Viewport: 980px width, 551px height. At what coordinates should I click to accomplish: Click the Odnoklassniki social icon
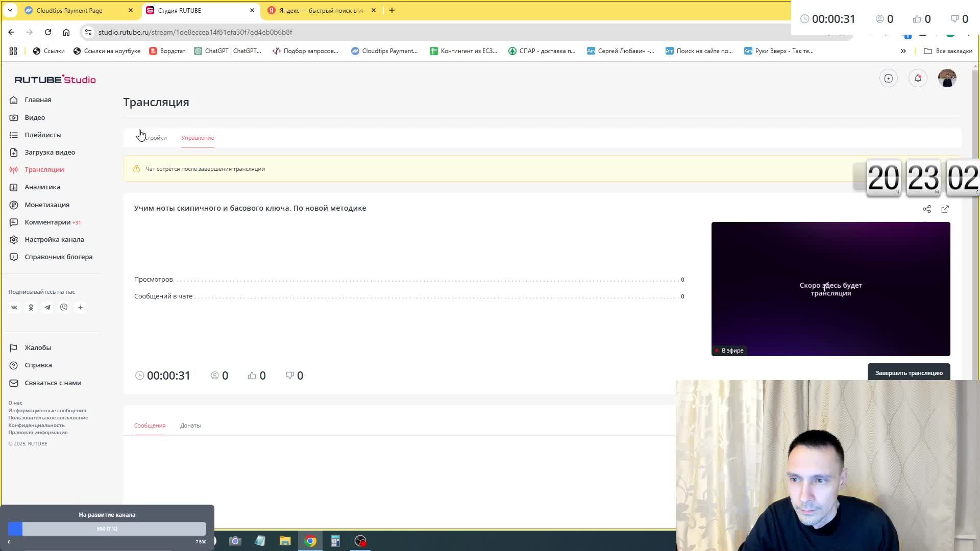click(x=31, y=308)
